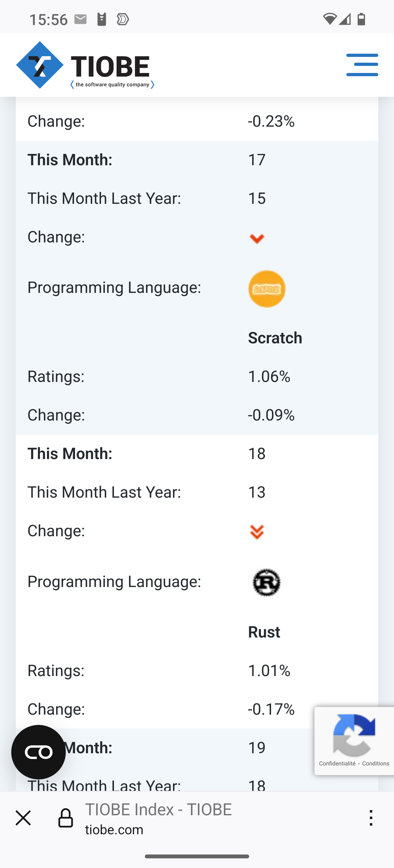Tap the Android home gesture bar

coord(197,856)
